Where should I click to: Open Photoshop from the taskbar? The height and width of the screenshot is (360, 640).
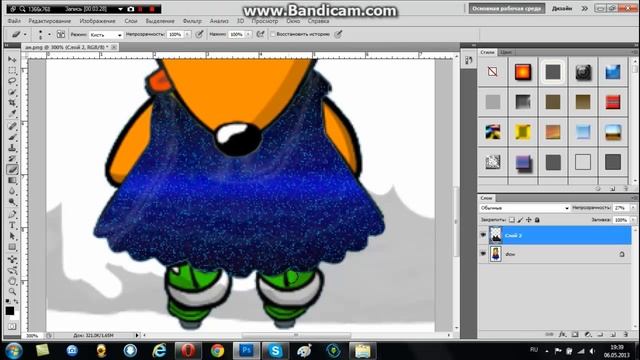[246, 351]
